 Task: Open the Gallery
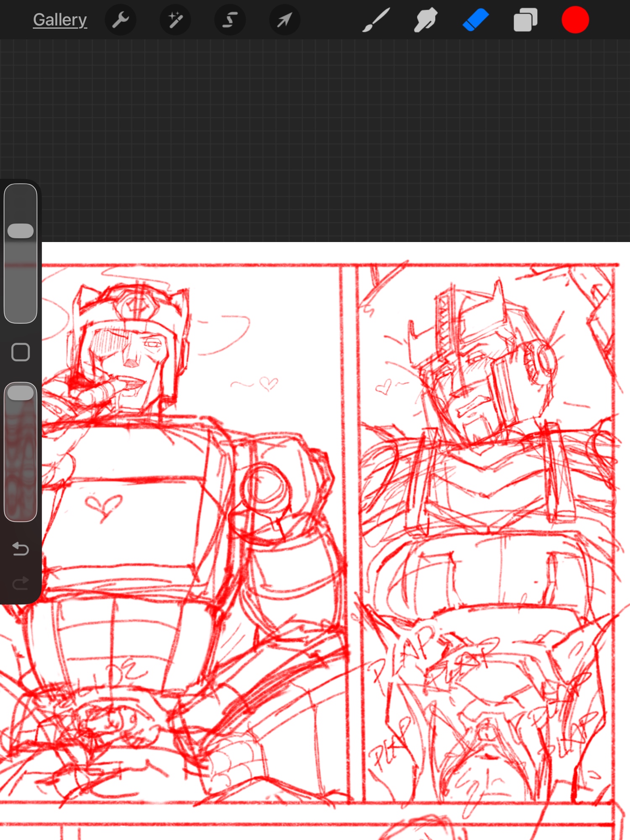(60, 20)
